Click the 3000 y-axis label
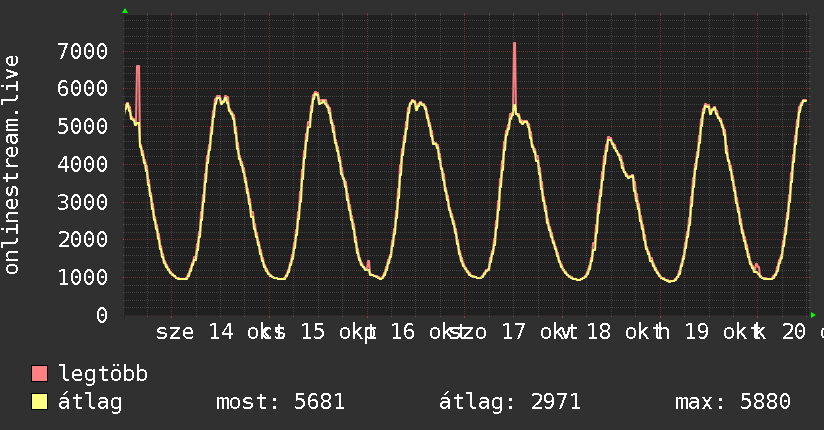Screen dimensions: 824x430 83,202
